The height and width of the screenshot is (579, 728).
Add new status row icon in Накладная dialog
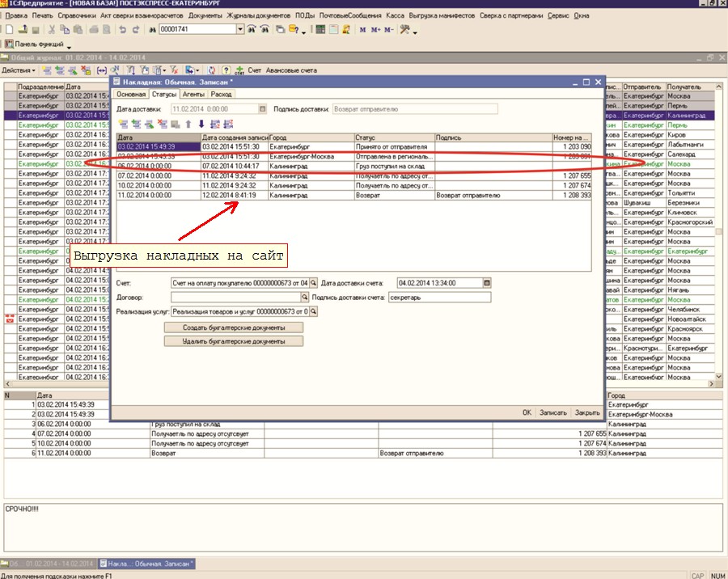click(123, 124)
